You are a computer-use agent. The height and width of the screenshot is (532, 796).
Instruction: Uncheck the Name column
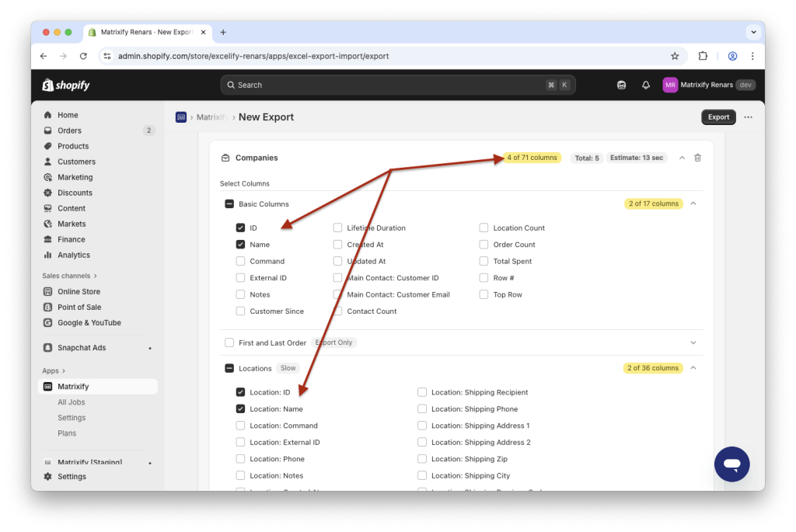point(240,244)
